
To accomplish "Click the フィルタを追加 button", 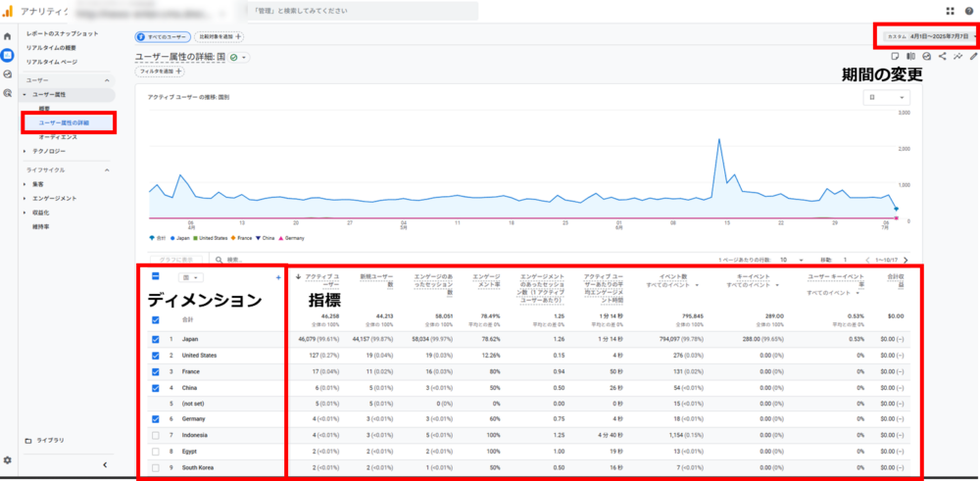I will point(162,72).
